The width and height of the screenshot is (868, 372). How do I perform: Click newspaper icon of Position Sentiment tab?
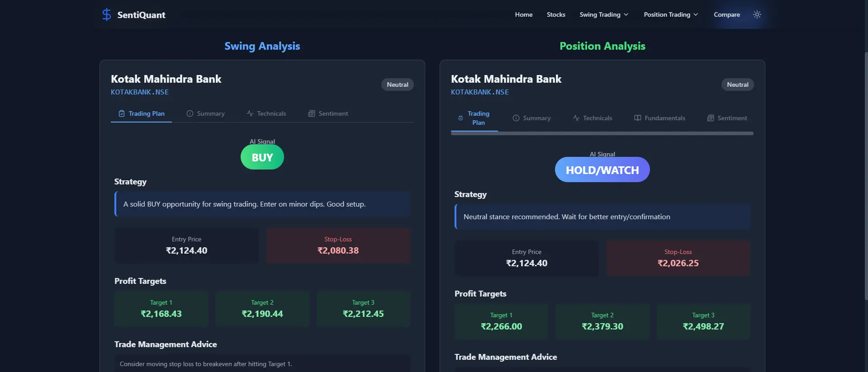coord(711,118)
